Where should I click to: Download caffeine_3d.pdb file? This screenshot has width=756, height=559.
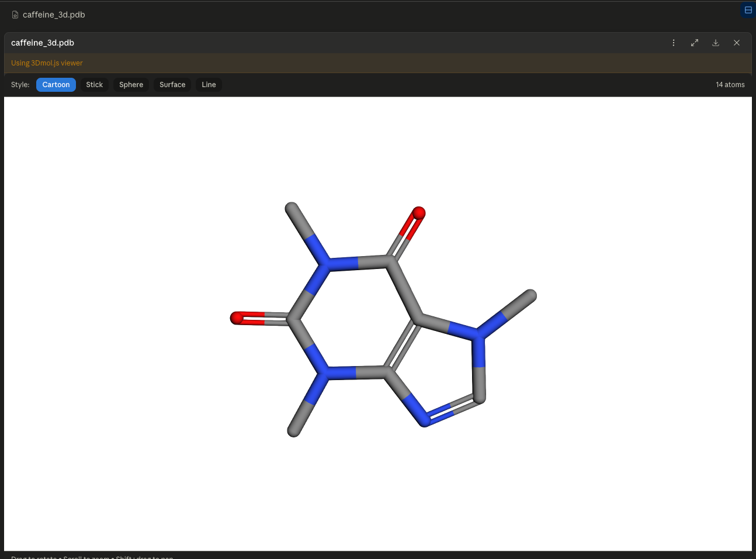click(716, 43)
